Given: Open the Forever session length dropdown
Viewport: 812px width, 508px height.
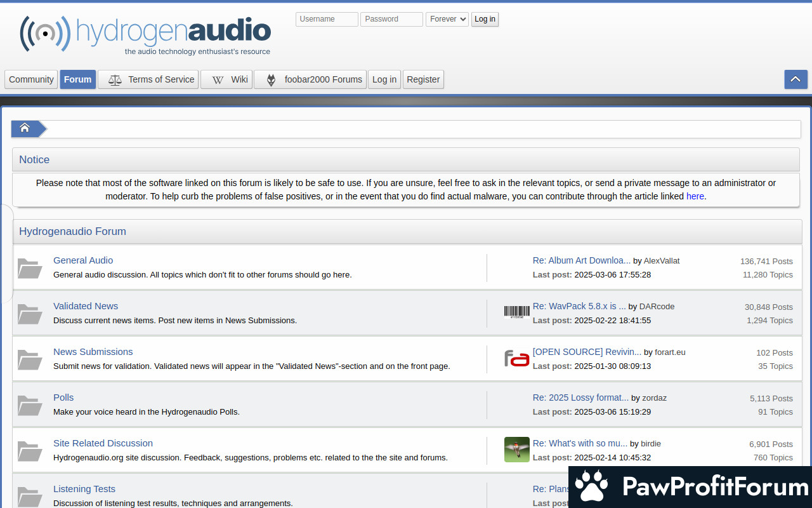Looking at the screenshot, I should (x=447, y=19).
